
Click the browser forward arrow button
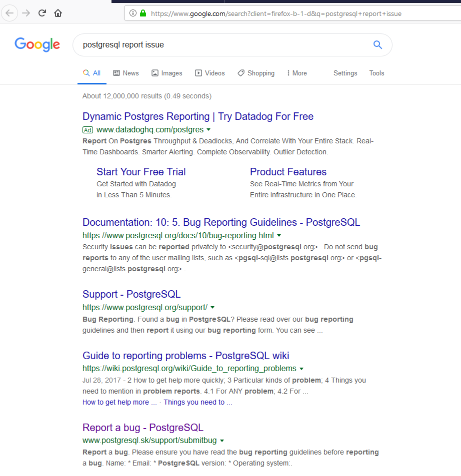pyautogui.click(x=26, y=13)
